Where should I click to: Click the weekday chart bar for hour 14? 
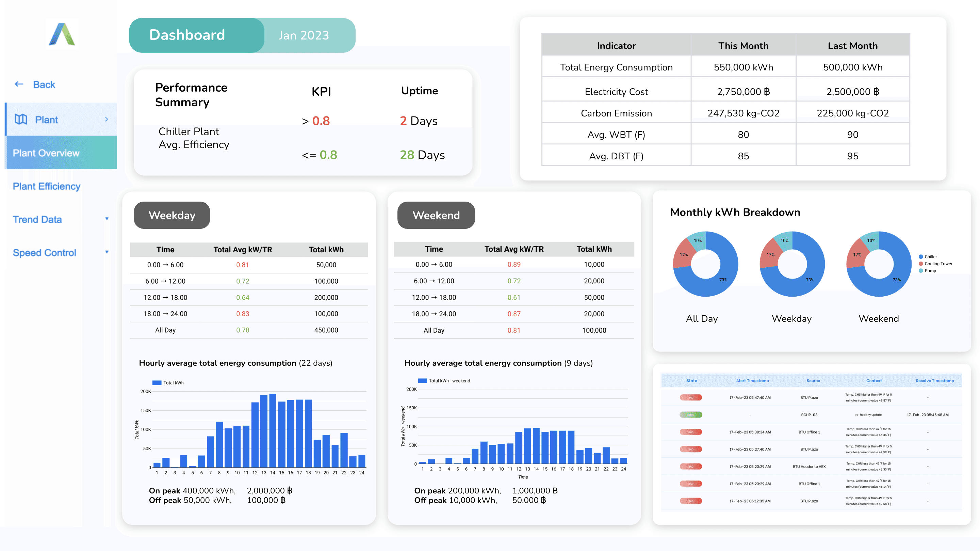click(x=273, y=431)
